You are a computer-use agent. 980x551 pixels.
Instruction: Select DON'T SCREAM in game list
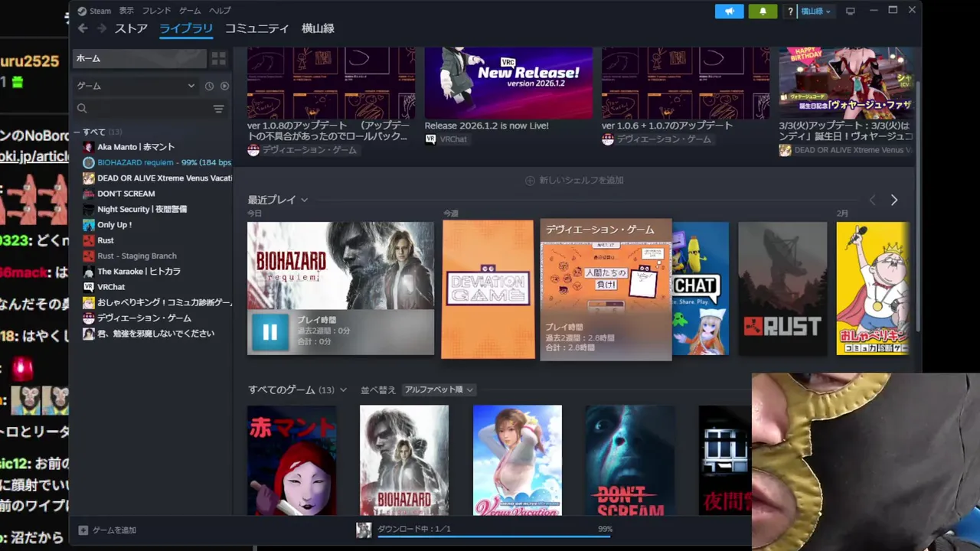tap(119, 194)
